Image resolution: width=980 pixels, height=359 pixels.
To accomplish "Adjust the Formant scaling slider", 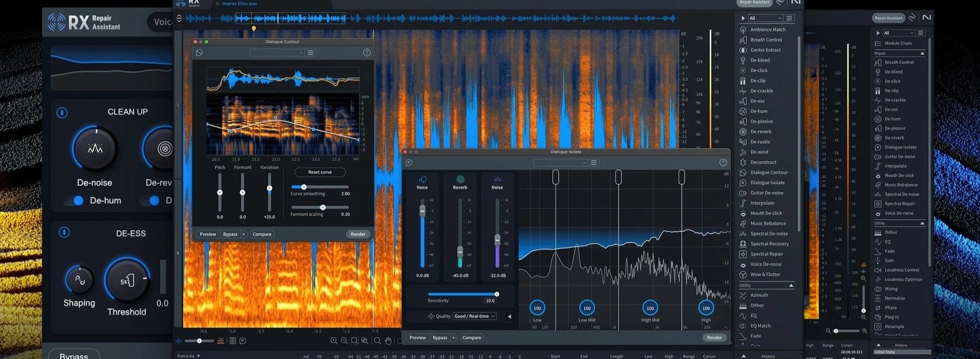I will click(x=320, y=207).
